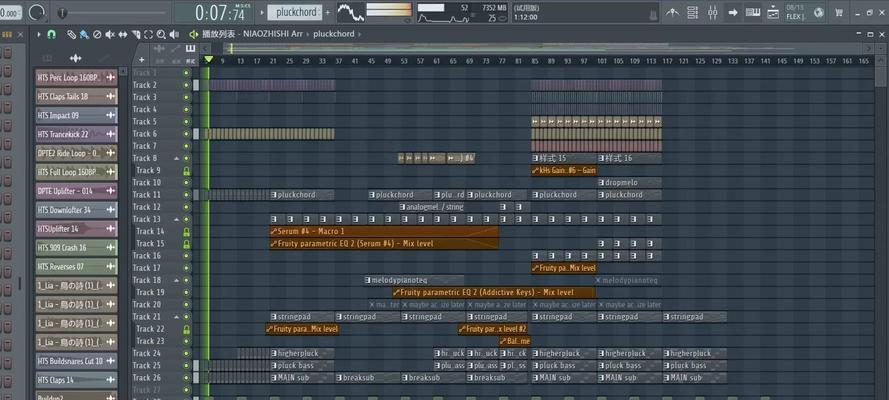Click the pluckchord breadcrumb in playlist title
889x400 pixels.
[x=333, y=34]
